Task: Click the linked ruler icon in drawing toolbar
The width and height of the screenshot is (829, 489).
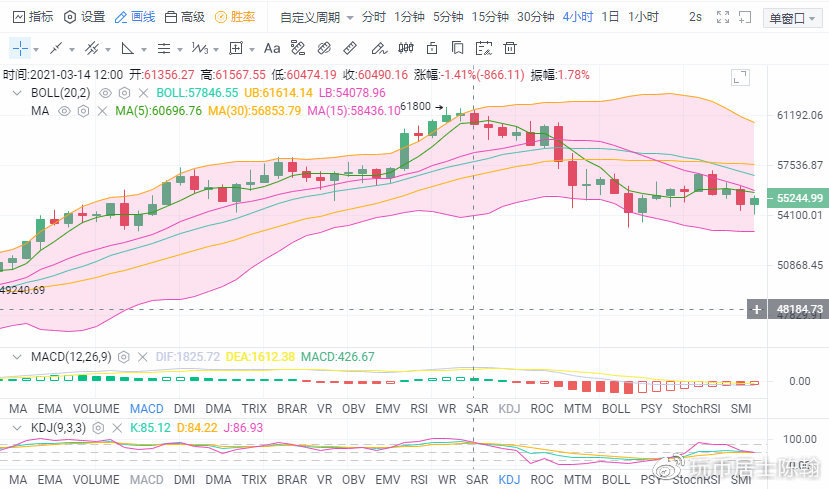Action: click(324, 49)
